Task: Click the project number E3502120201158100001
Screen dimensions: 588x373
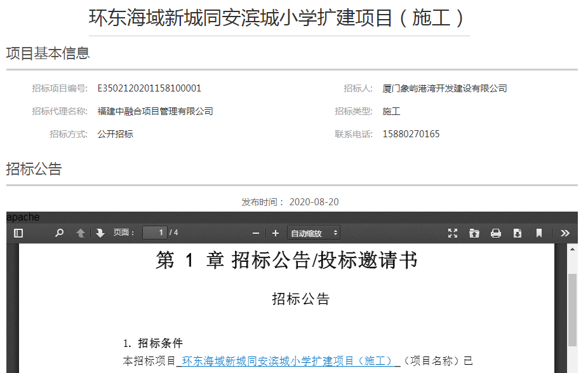Action: coord(149,88)
